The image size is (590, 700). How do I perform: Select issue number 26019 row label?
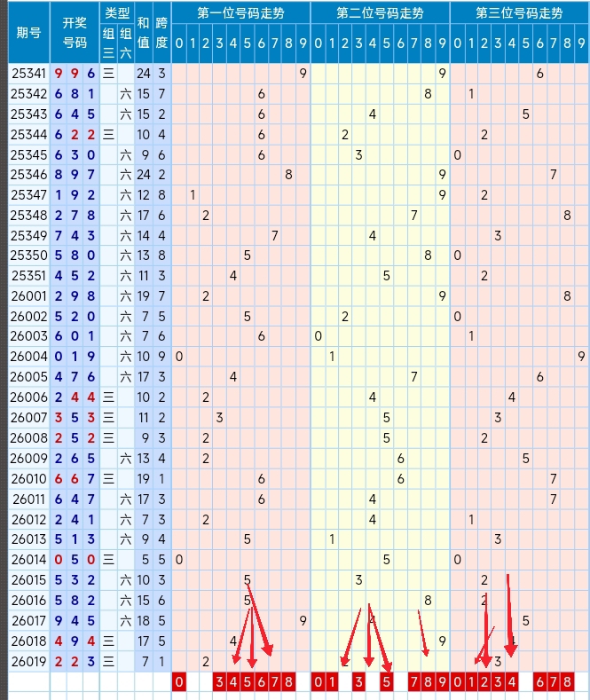(28, 662)
